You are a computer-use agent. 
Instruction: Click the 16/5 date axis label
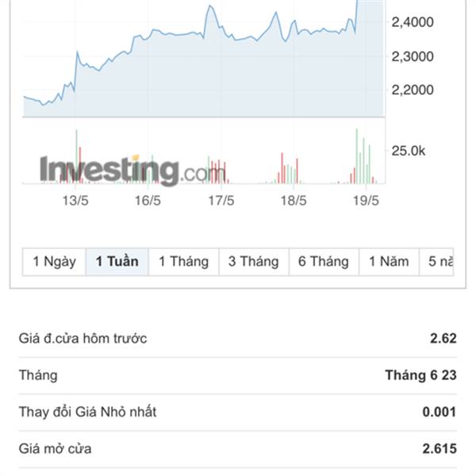[148, 202]
